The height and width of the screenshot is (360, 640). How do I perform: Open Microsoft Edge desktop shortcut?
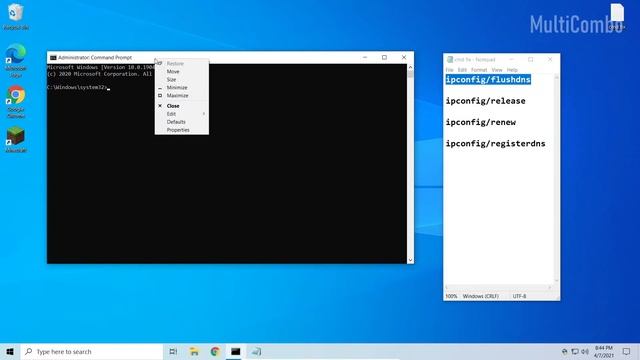16,60
